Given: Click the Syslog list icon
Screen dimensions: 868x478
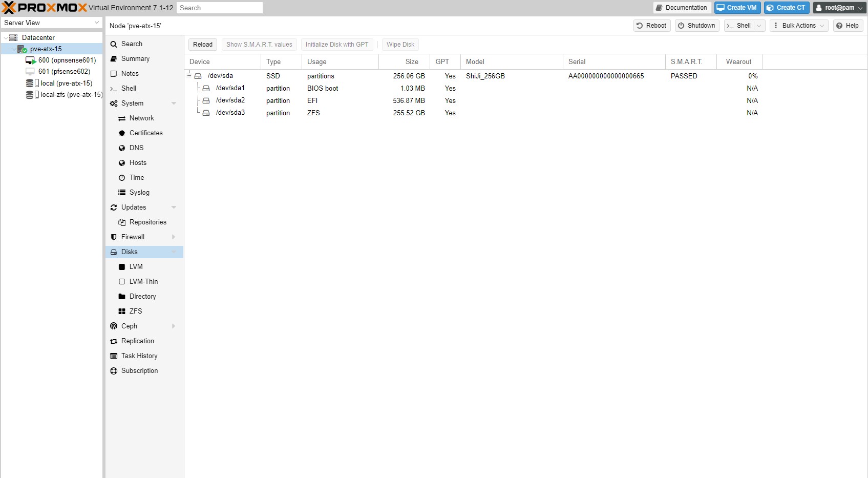Looking at the screenshot, I should click(122, 193).
